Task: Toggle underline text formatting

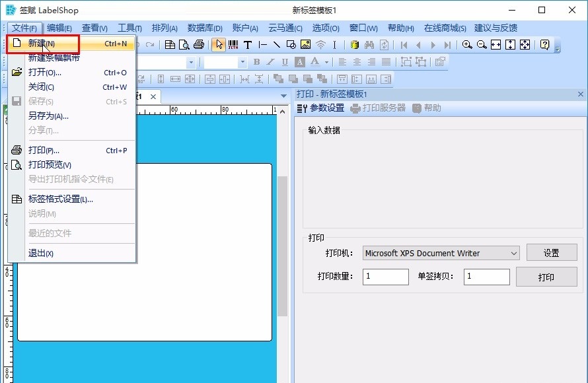Action: point(284,63)
